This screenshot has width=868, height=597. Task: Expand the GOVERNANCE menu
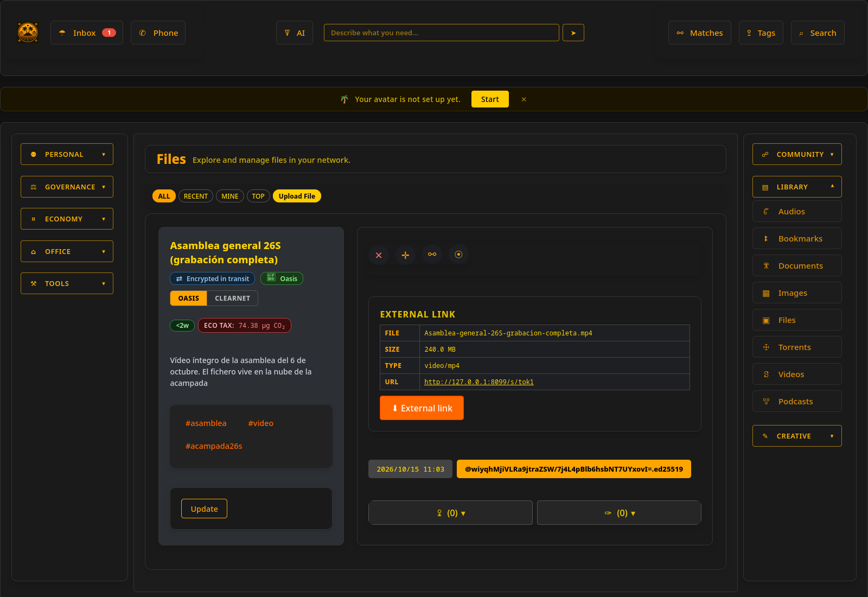click(67, 187)
